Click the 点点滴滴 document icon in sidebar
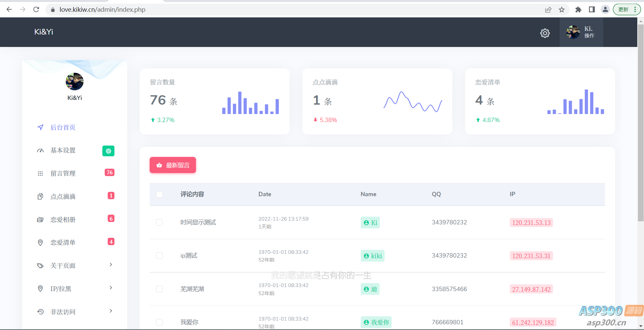The height and width of the screenshot is (330, 644). click(x=40, y=197)
